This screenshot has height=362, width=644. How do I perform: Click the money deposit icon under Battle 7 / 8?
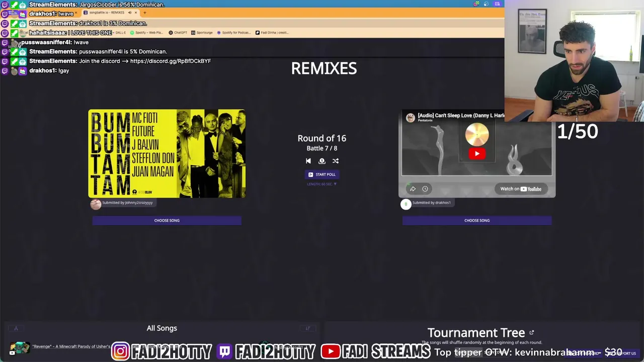click(322, 161)
